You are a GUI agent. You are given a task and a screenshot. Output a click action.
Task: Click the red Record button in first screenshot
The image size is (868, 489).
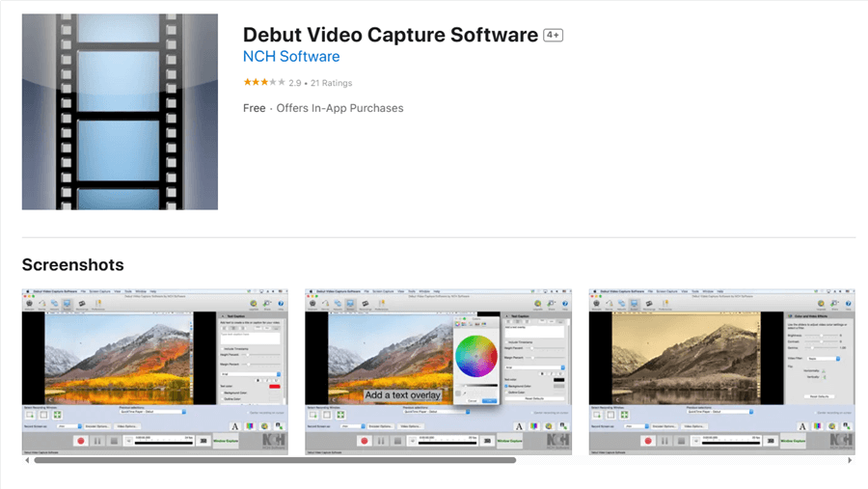point(81,441)
